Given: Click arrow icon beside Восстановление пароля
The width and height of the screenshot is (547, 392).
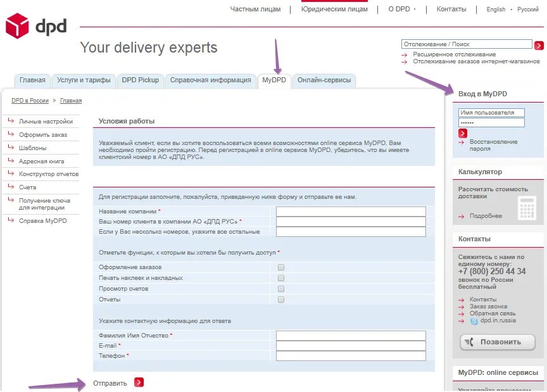Looking at the screenshot, I should [x=462, y=142].
